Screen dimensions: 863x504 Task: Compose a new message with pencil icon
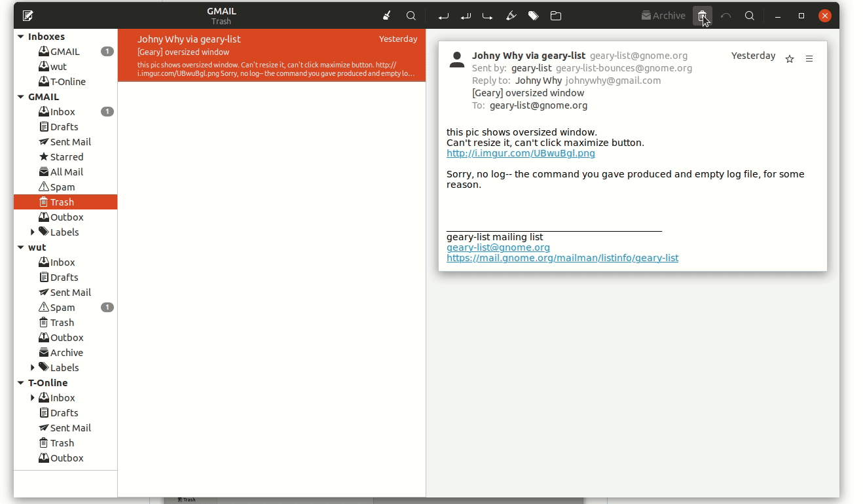28,16
